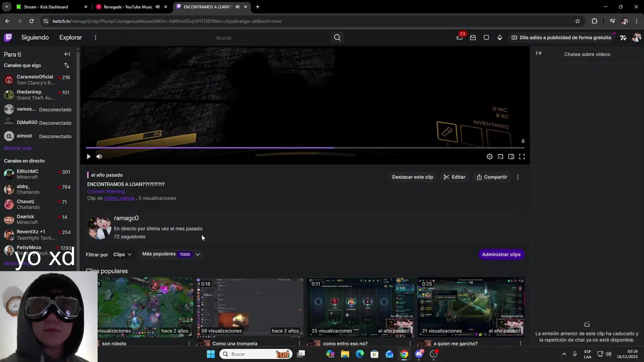Click the Administrar clips button
The image size is (644, 362).
click(501, 254)
